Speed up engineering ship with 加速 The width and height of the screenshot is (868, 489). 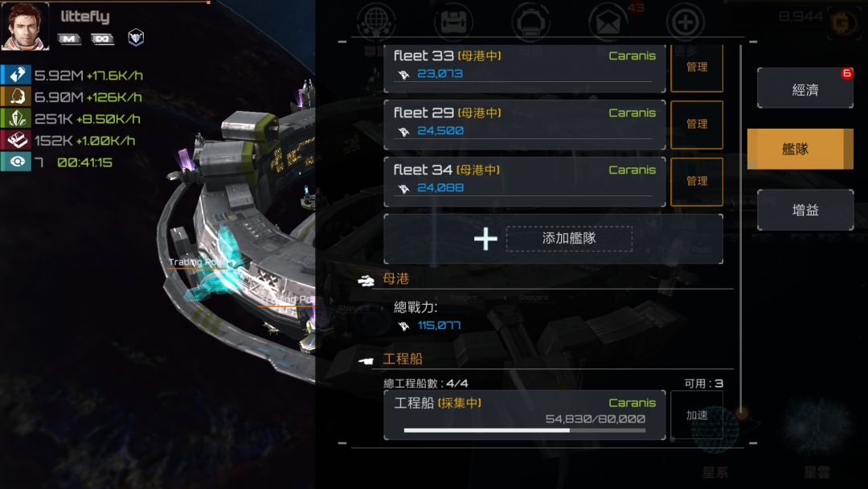[x=696, y=415]
